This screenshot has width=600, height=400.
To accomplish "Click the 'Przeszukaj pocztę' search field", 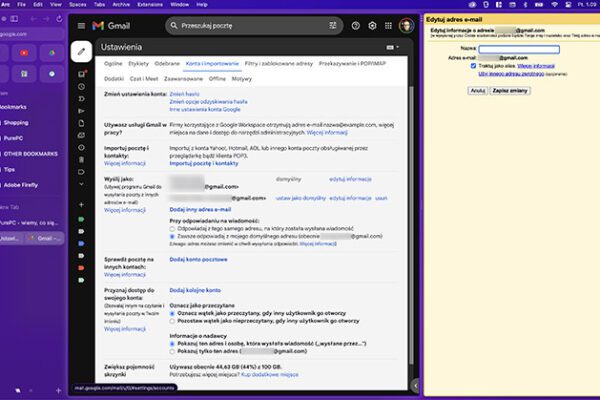I will point(253,26).
